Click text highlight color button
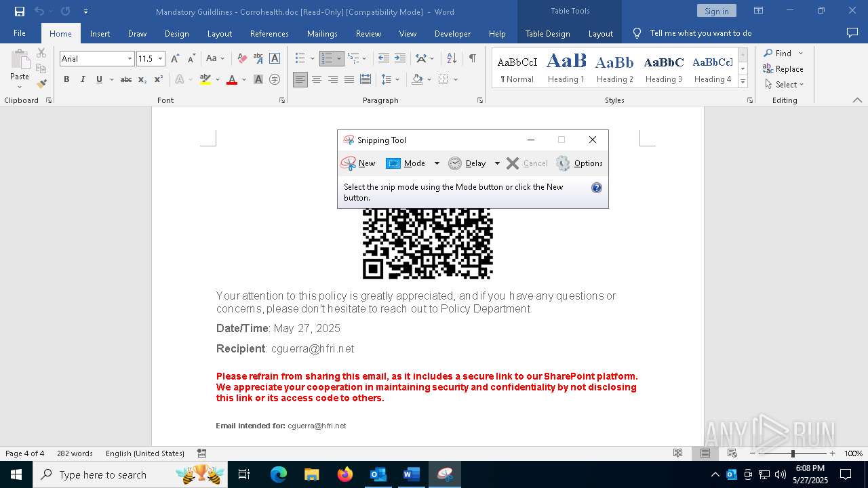868x488 pixels. coord(205,79)
